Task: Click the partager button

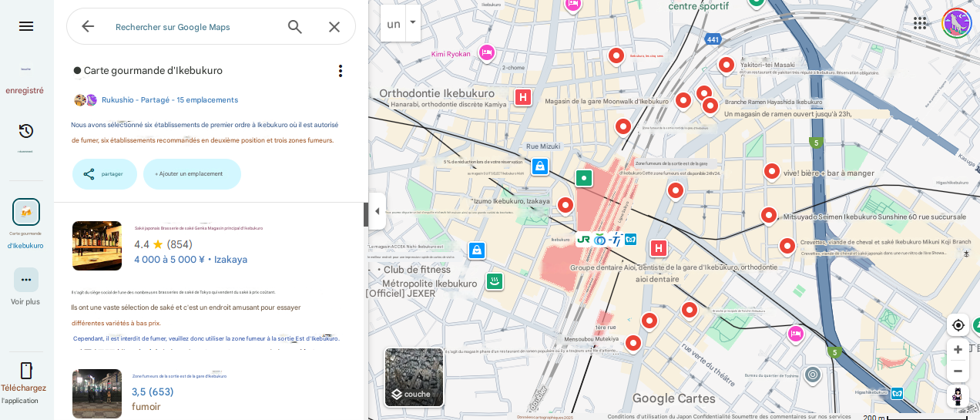Action: click(105, 174)
